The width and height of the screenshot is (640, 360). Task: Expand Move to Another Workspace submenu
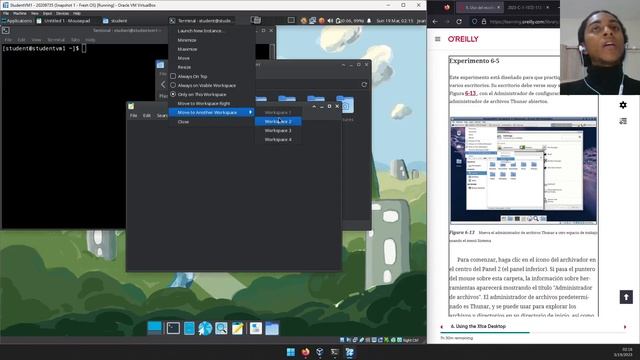[x=211, y=112]
